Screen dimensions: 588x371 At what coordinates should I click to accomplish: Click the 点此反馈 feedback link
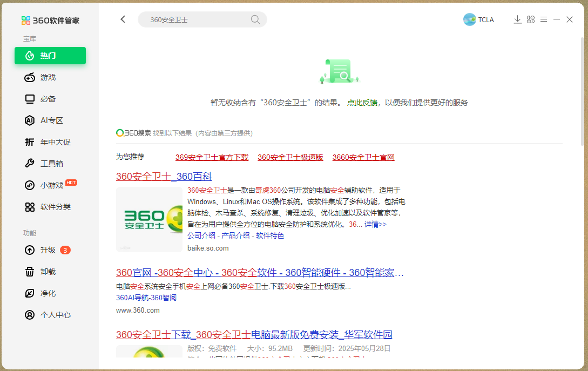362,103
